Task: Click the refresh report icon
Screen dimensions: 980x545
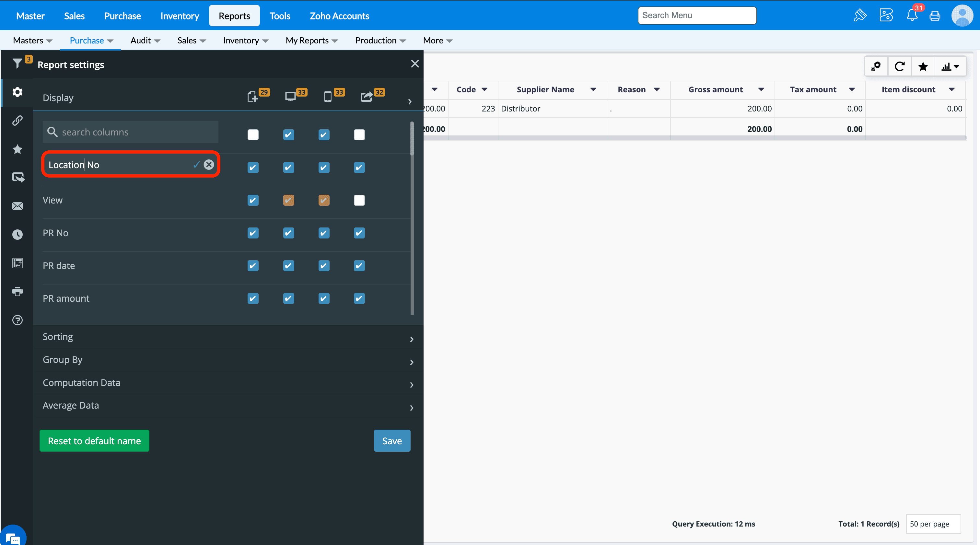Action: pos(899,67)
